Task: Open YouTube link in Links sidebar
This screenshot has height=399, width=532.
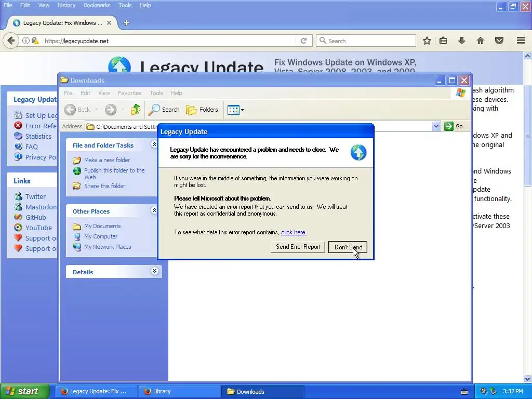Action: click(x=38, y=228)
